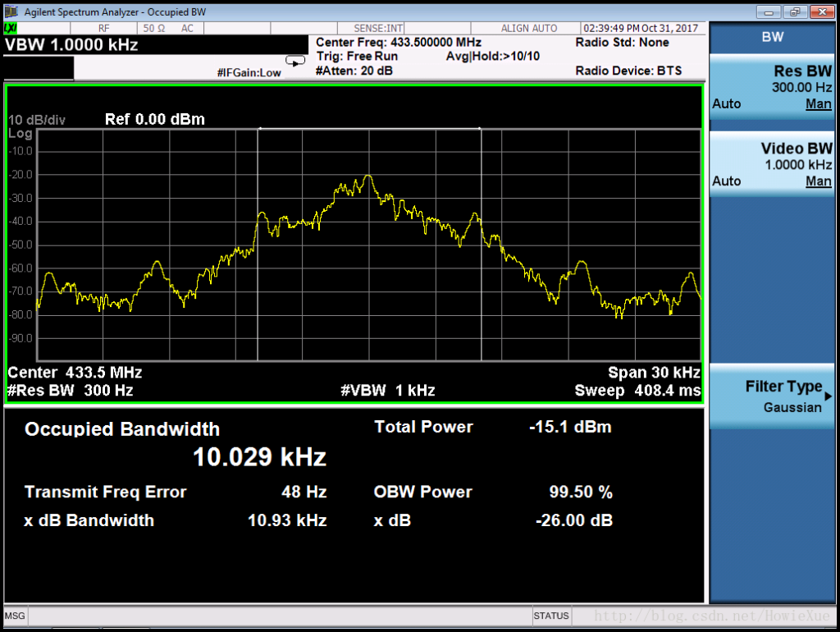Set Res BW to Auto
This screenshot has height=632, width=840.
pos(727,104)
